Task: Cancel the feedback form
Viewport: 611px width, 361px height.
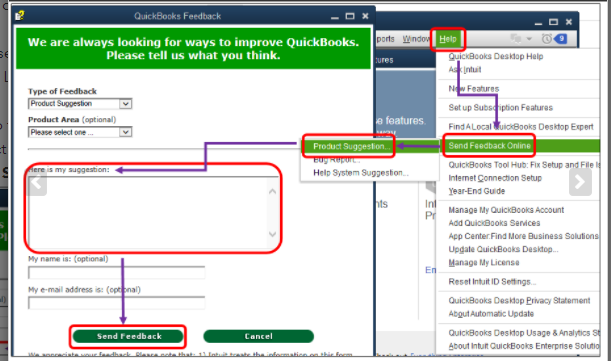Action: click(x=258, y=336)
